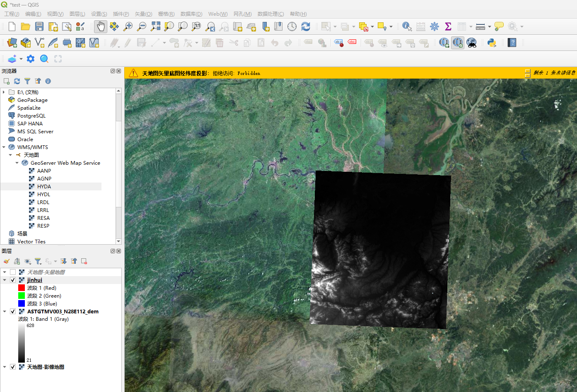This screenshot has width=577, height=392.
Task: Open the Python console icon
Action: pyautogui.click(x=492, y=43)
